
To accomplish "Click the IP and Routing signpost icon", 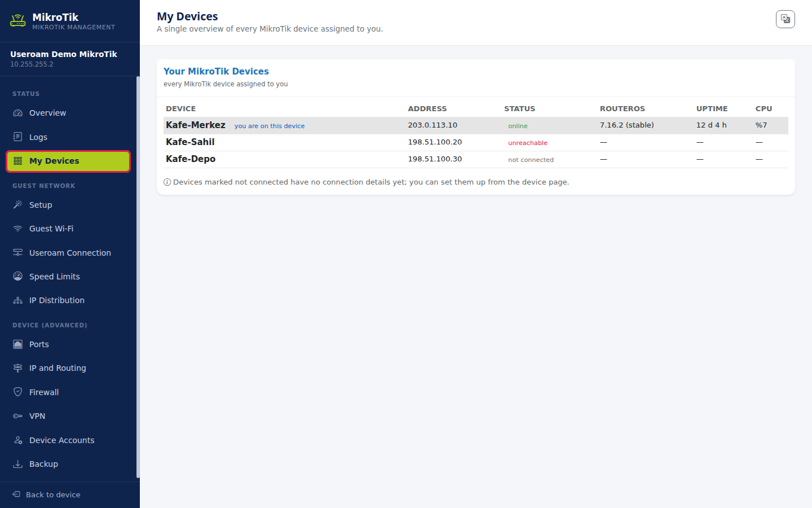I will [x=18, y=368].
